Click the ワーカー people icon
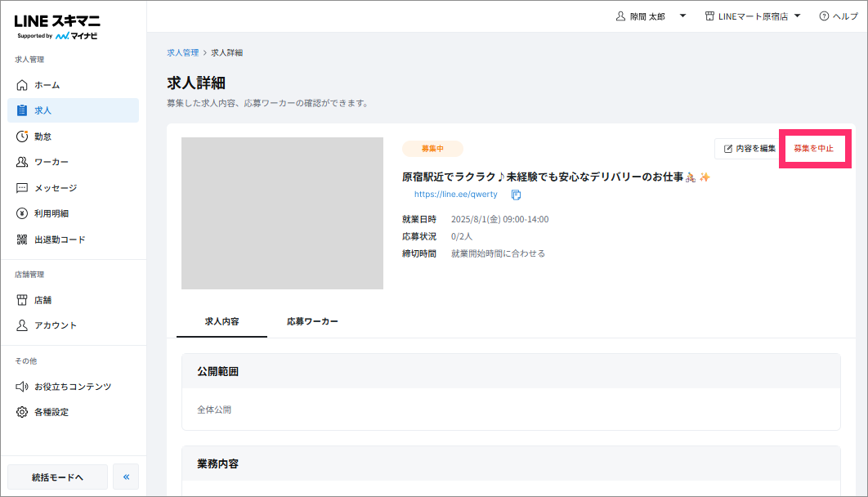The height and width of the screenshot is (497, 868). point(21,162)
